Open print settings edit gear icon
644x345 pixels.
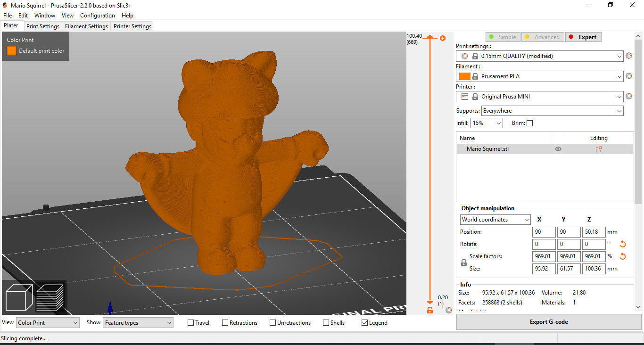(x=629, y=56)
